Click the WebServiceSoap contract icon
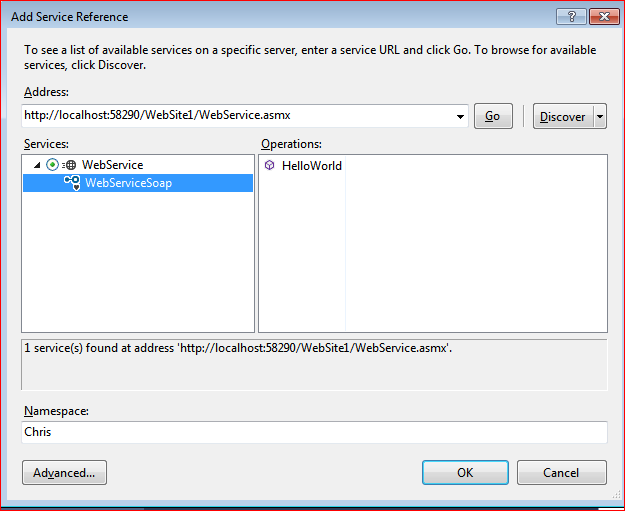The image size is (625, 511). point(72,183)
